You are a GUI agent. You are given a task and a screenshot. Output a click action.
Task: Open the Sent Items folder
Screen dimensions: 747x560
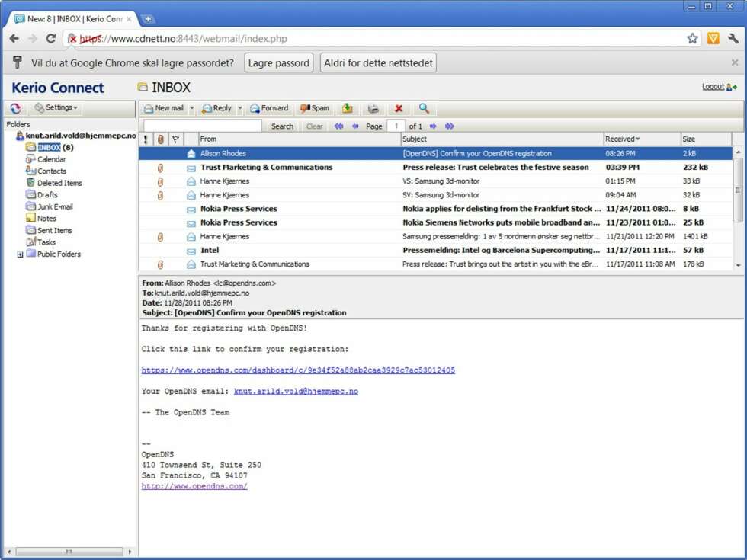click(x=49, y=230)
